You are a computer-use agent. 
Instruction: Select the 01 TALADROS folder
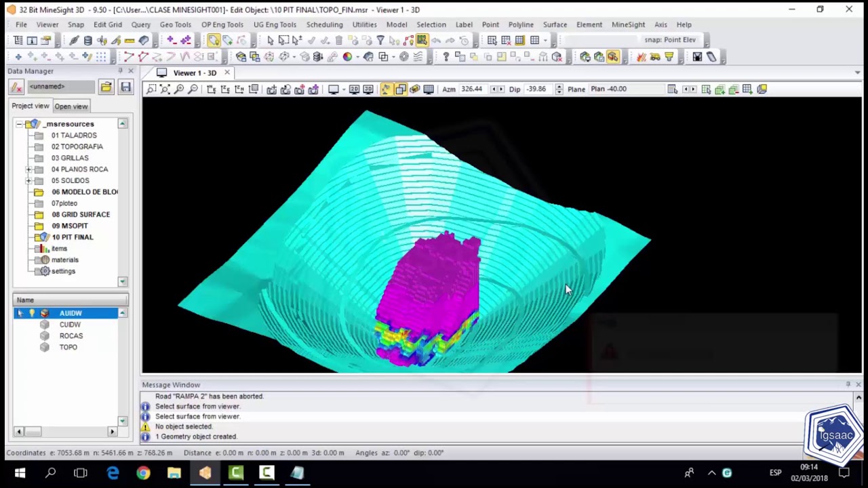(x=74, y=136)
